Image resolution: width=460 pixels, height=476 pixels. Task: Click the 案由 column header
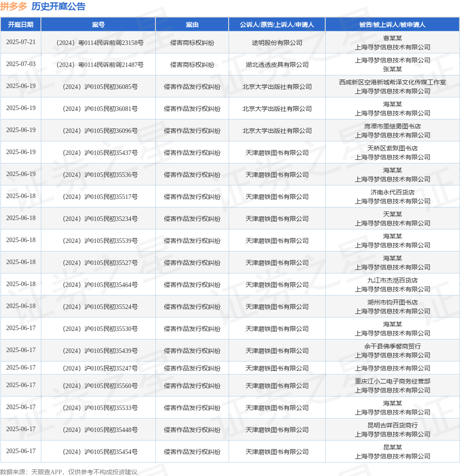point(192,25)
